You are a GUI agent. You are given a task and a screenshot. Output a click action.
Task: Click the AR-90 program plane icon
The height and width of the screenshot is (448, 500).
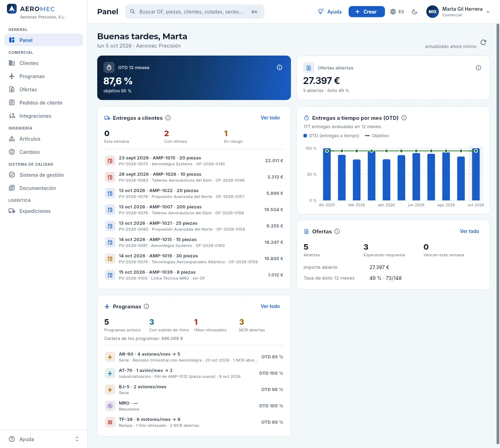110,357
